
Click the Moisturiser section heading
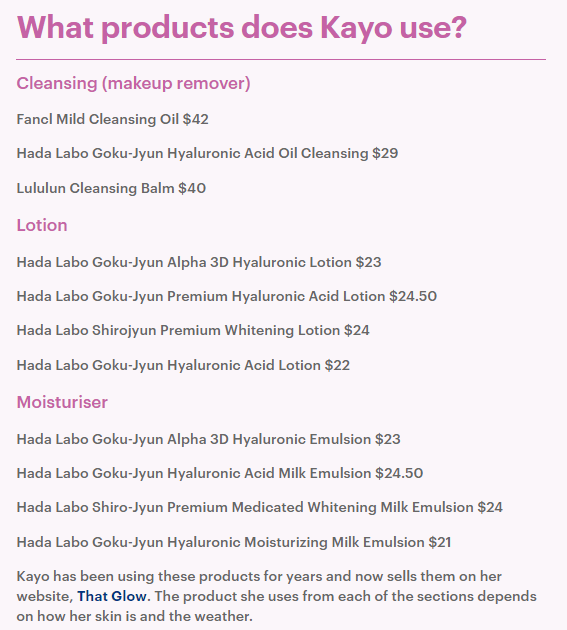[62, 402]
